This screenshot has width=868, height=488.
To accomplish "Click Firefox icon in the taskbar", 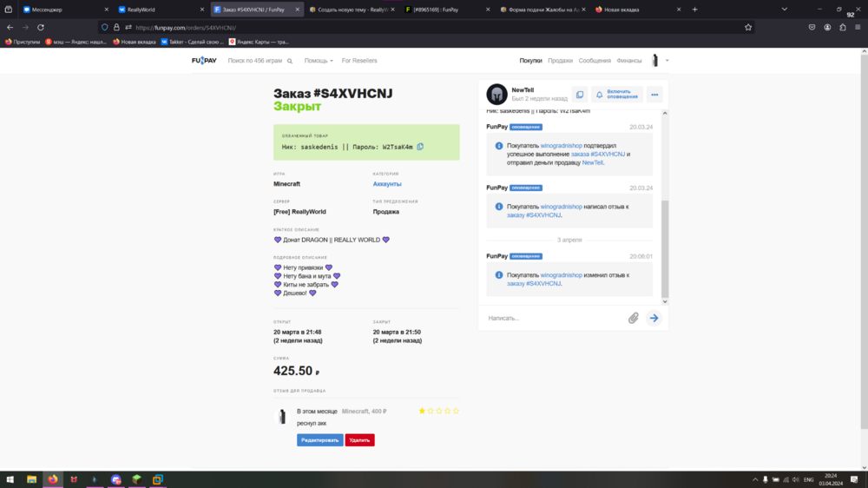I will [x=53, y=479].
